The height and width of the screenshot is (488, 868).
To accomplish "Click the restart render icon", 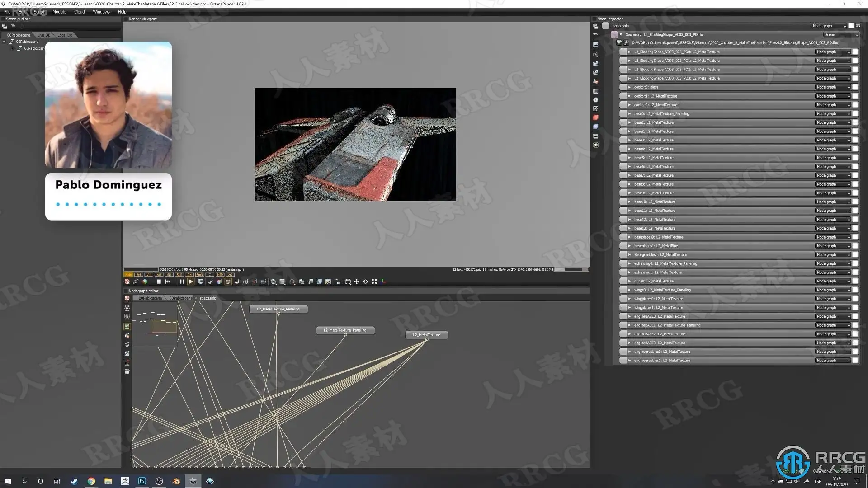I will click(168, 282).
